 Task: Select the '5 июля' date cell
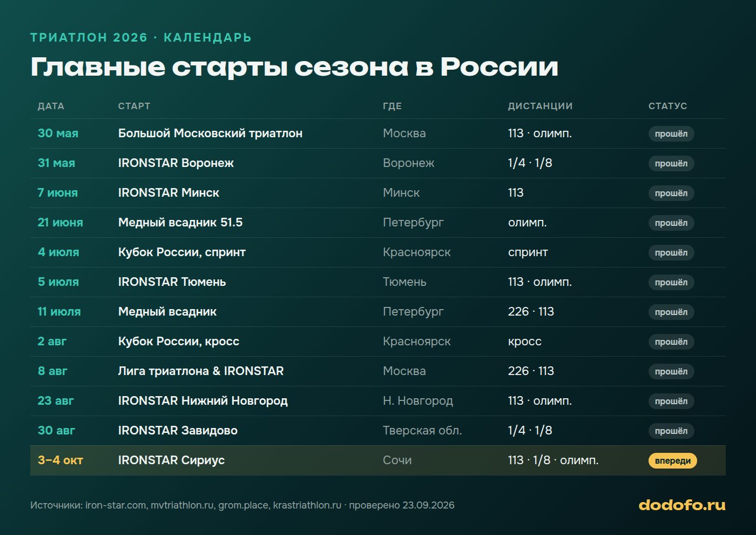[x=58, y=282]
